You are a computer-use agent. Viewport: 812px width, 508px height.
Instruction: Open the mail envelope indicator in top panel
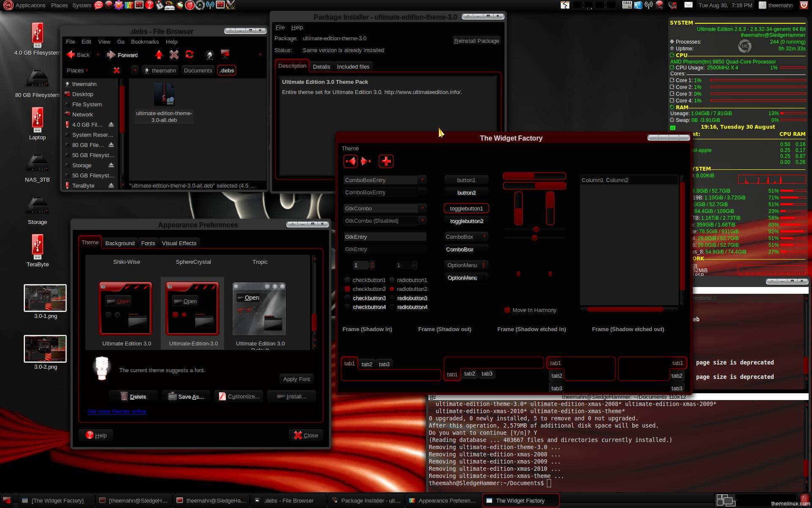click(689, 5)
